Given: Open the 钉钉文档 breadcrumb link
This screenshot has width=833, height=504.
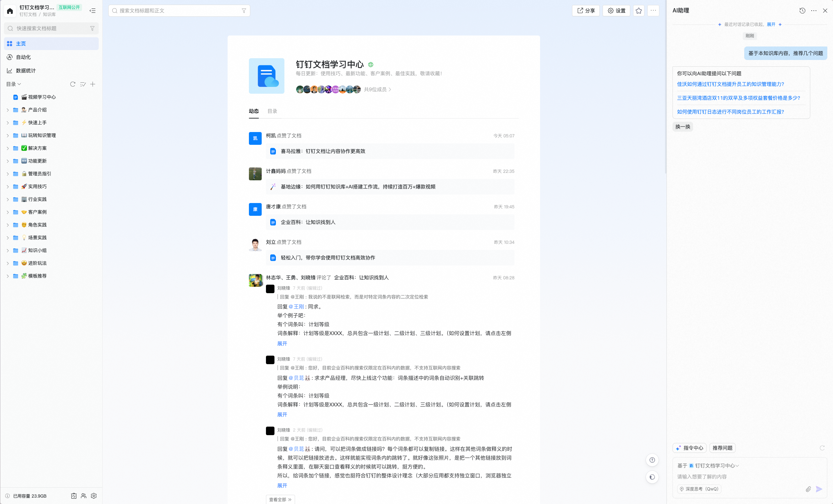Looking at the screenshot, I should tap(28, 15).
